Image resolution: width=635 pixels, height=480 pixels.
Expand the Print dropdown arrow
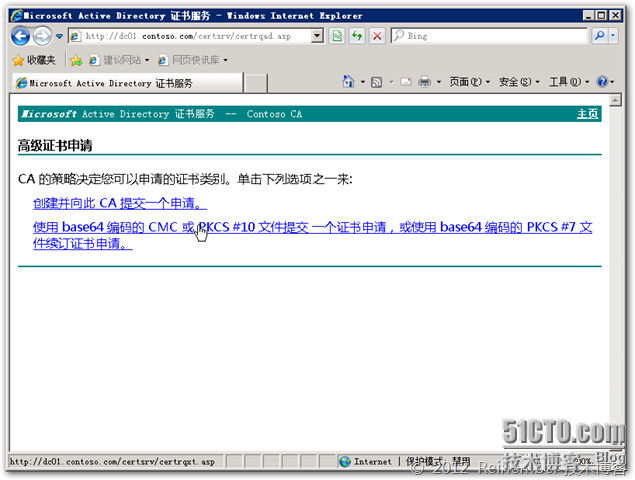point(439,82)
